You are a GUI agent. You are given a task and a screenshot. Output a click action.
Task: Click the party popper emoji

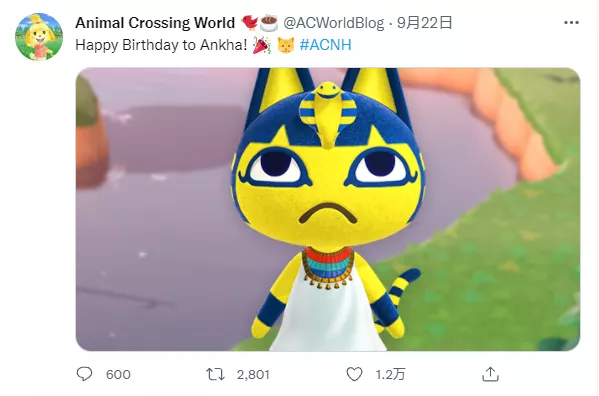click(262, 45)
